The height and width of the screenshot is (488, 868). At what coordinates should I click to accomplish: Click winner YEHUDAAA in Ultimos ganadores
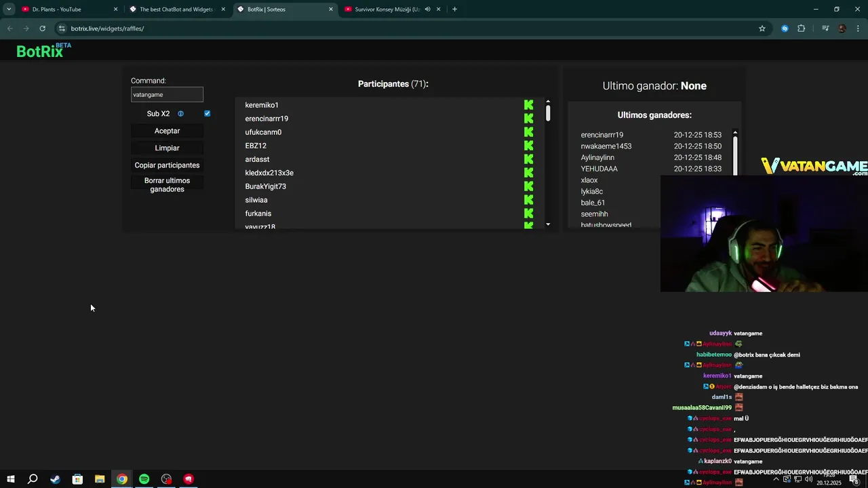599,169
